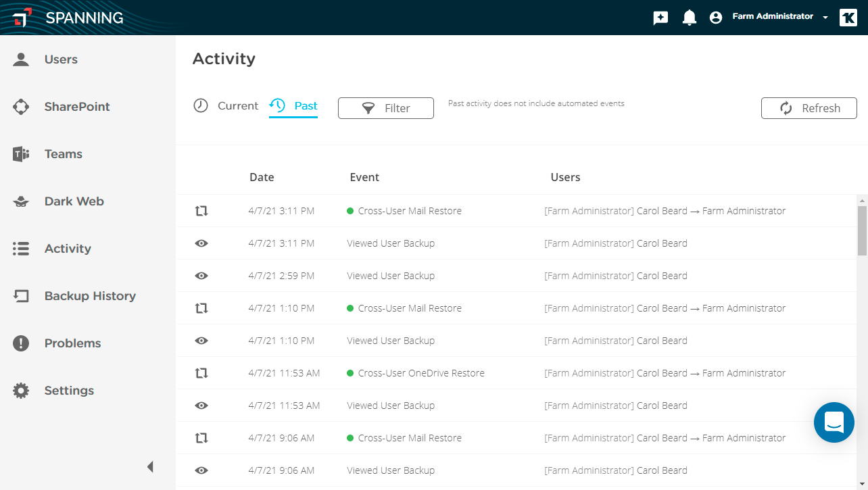
Task: Expand Farm Administrator dropdown arrow
Action: [x=825, y=18]
